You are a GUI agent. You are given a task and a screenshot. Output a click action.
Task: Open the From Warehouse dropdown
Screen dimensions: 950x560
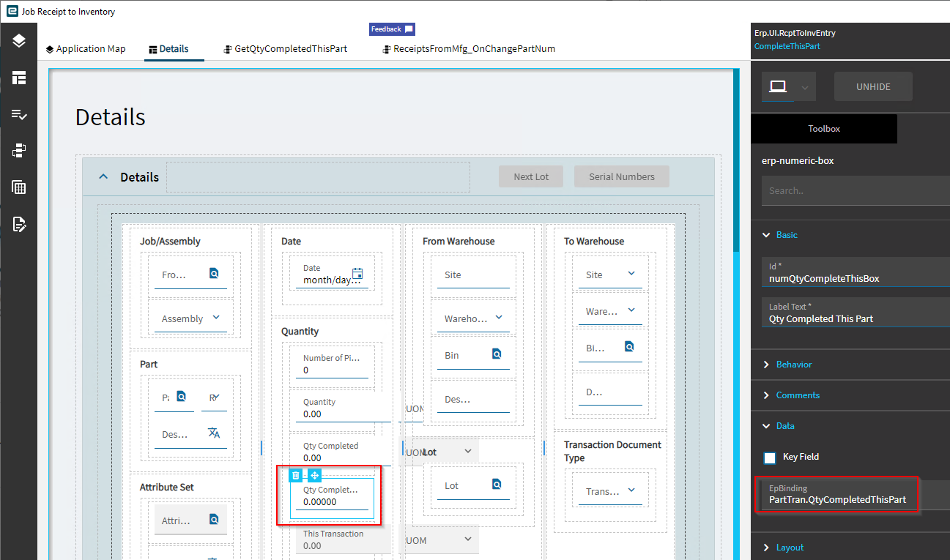click(499, 318)
